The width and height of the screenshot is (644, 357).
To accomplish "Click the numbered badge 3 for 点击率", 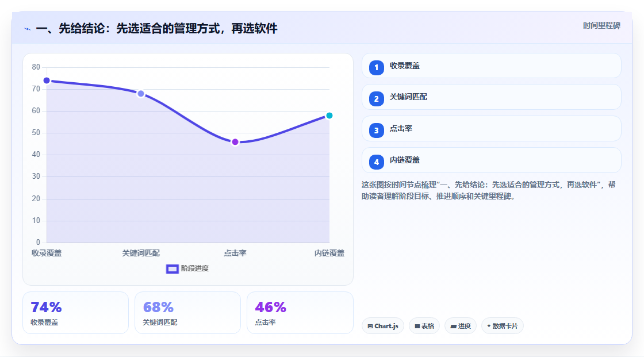I will pos(376,130).
